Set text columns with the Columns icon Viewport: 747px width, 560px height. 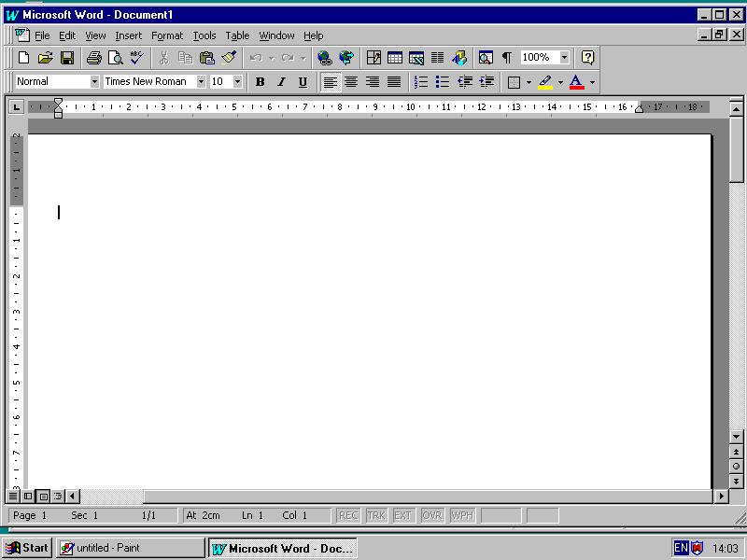tap(438, 58)
